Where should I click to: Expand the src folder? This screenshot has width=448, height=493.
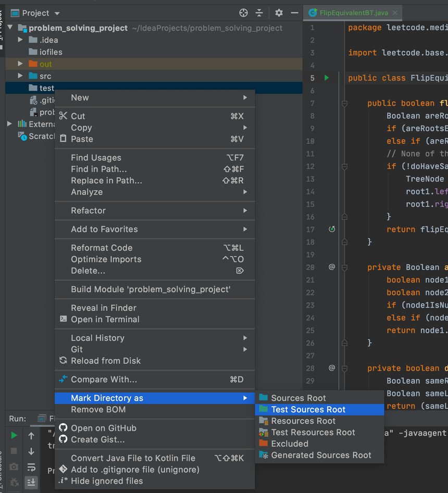coord(20,76)
